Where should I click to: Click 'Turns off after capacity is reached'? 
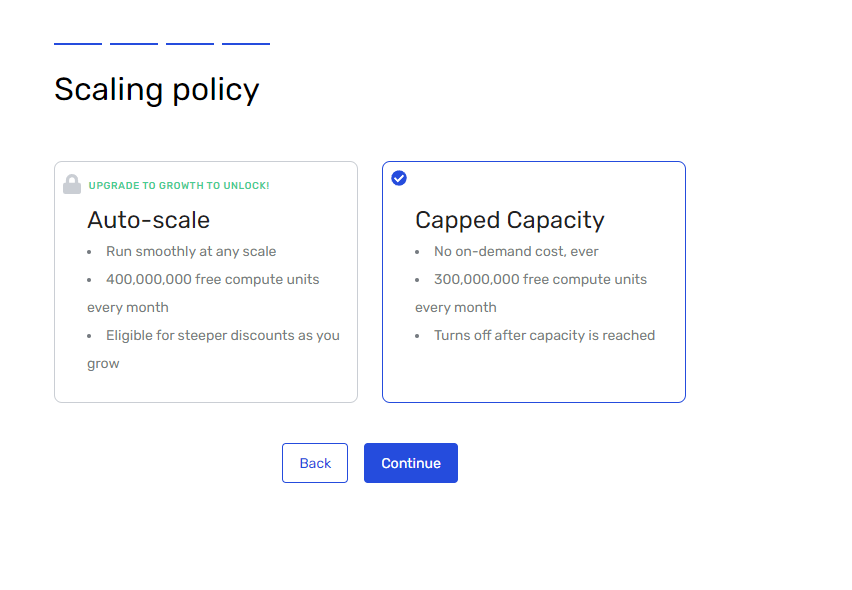544,336
